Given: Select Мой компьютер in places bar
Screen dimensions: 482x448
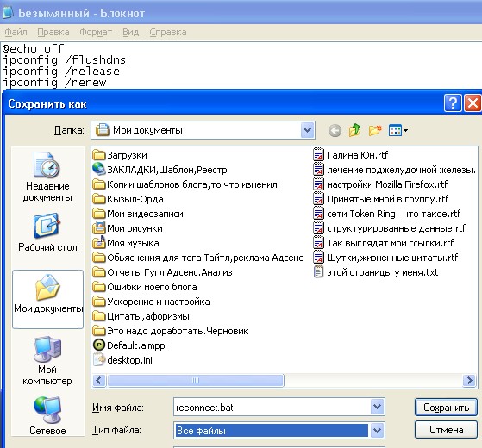Looking at the screenshot, I should pos(47,360).
